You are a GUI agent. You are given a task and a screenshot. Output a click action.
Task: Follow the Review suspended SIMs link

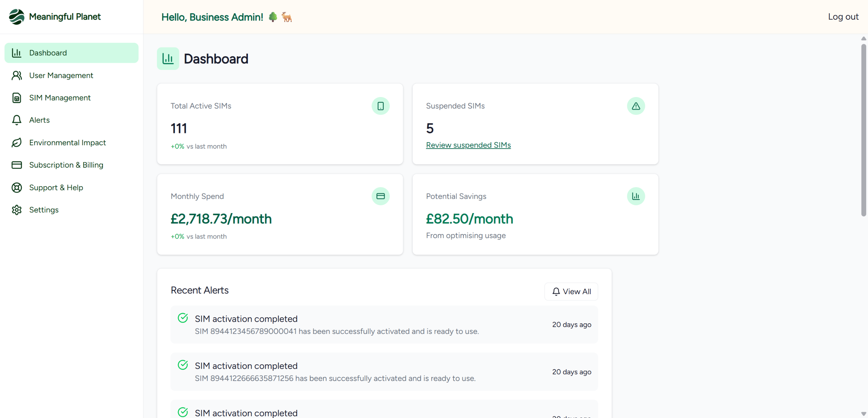(x=468, y=145)
